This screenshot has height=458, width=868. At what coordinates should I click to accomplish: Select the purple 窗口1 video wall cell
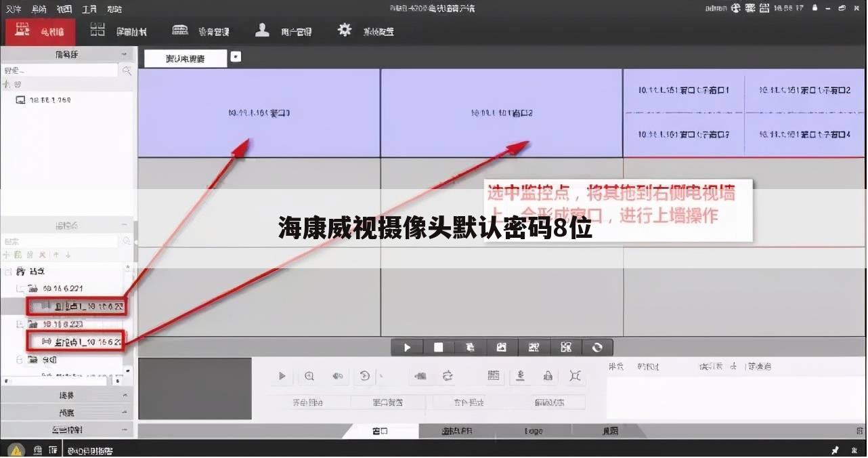coord(259,113)
